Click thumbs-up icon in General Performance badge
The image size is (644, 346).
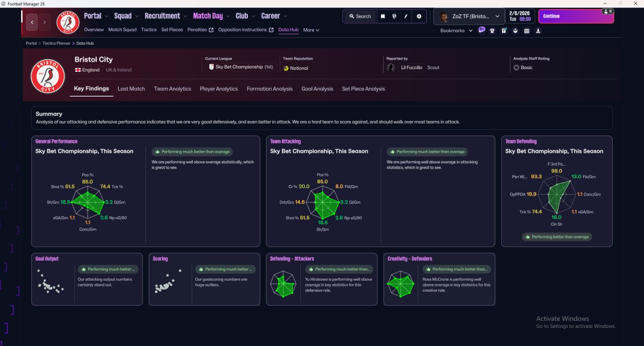[157, 151]
